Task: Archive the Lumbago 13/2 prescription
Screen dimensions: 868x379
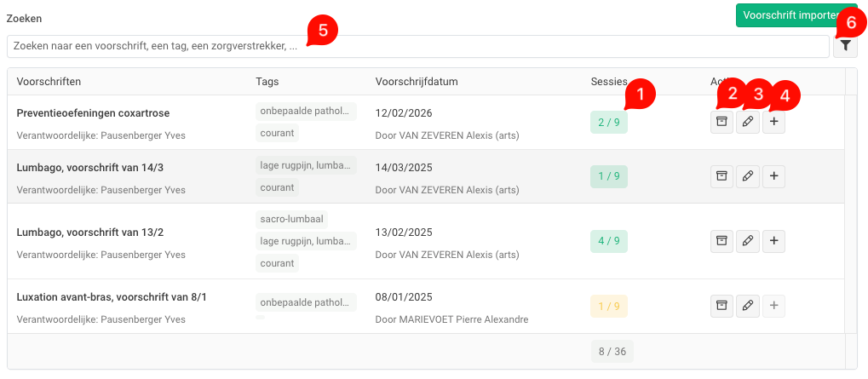Action: [721, 241]
